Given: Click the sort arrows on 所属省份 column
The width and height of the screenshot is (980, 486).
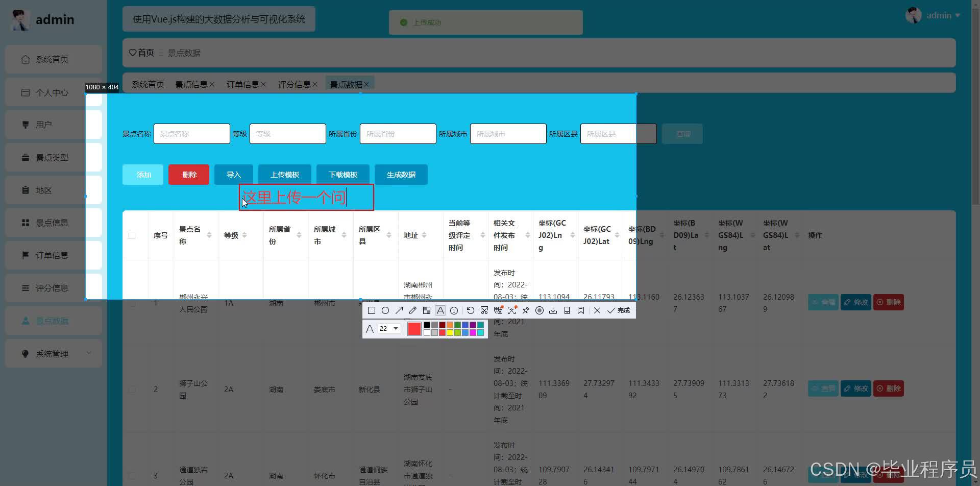Looking at the screenshot, I should tap(299, 235).
